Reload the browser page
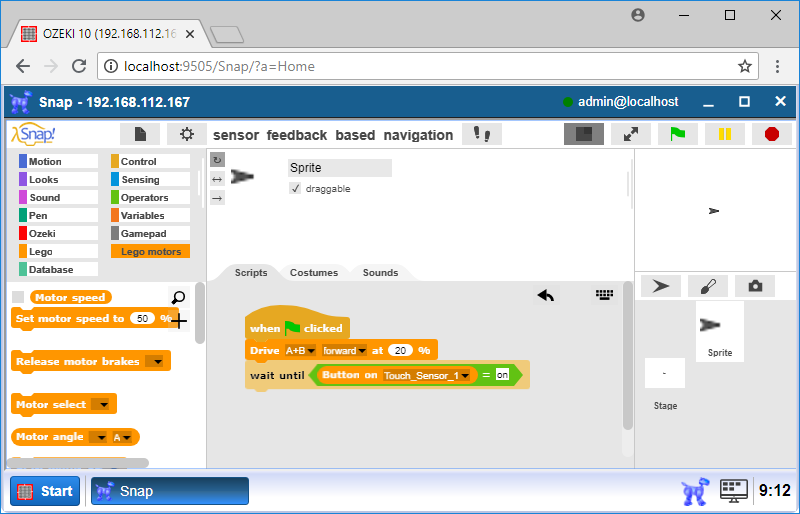Image resolution: width=800 pixels, height=514 pixels. (x=79, y=66)
